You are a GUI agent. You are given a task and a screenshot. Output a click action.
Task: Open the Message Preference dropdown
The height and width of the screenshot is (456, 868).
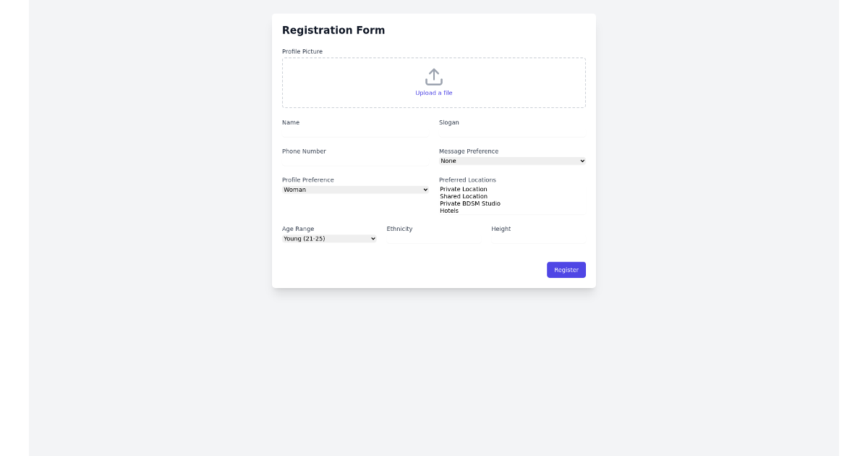click(512, 160)
